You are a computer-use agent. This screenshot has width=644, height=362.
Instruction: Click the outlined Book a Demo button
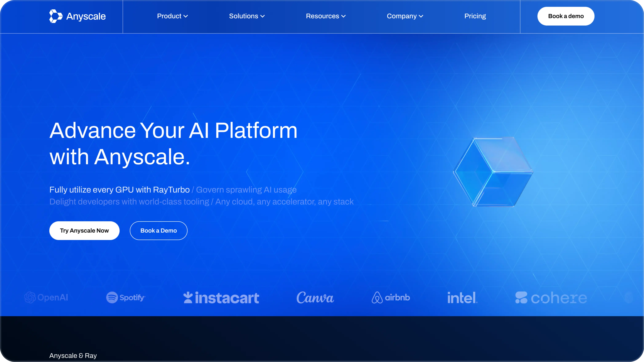[x=158, y=231]
